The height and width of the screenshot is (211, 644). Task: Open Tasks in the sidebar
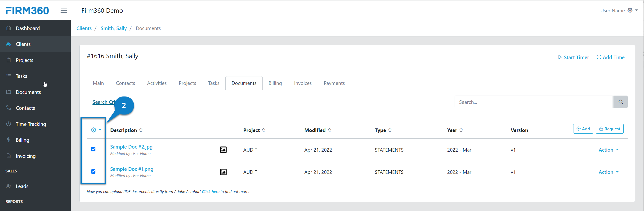35,76
